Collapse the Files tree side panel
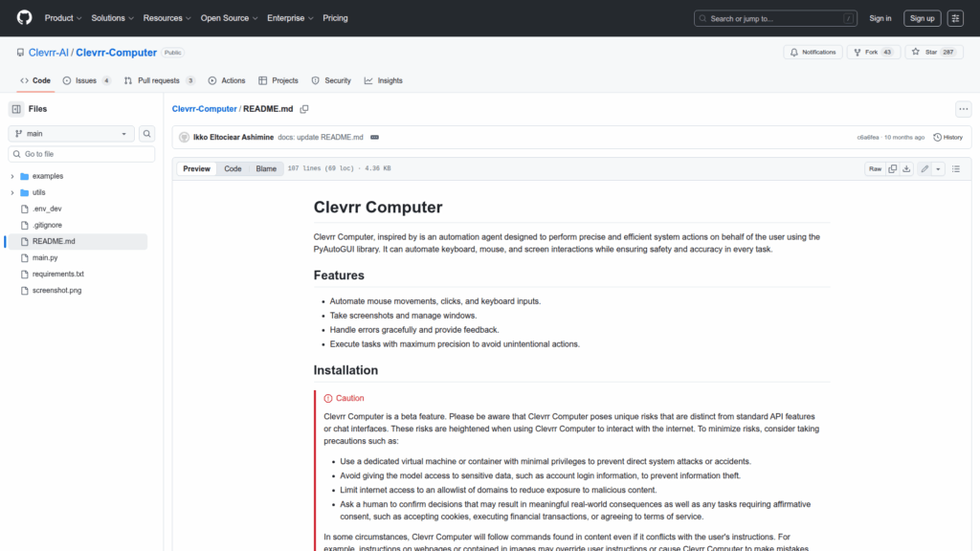 pyautogui.click(x=16, y=109)
